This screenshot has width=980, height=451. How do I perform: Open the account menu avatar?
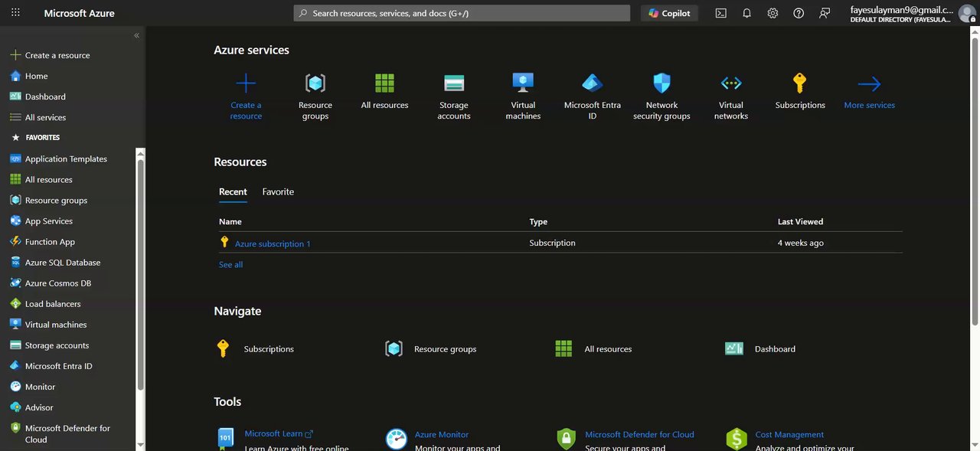point(966,13)
